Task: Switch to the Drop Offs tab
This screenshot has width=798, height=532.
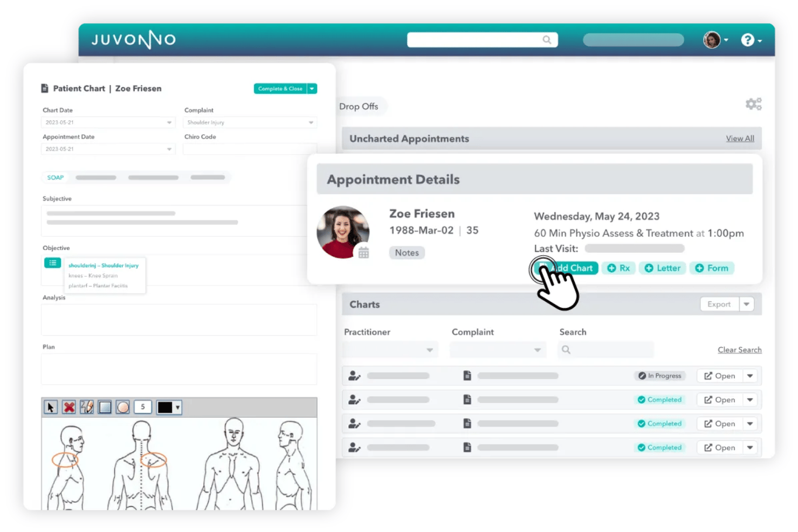Action: [x=359, y=106]
